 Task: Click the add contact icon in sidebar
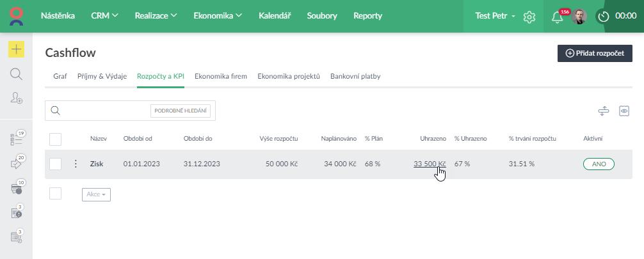17,97
